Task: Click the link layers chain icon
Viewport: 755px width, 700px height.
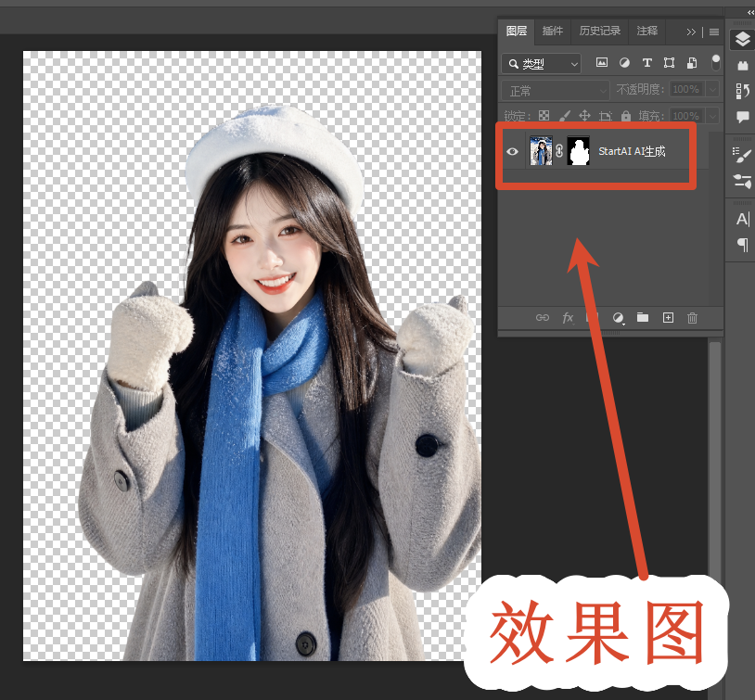Action: coord(543,318)
